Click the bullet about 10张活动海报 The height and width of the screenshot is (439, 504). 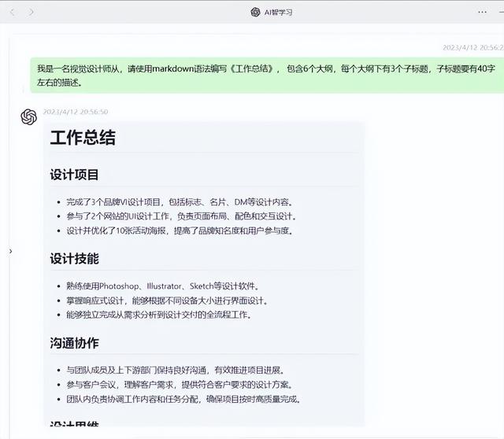coord(180,231)
